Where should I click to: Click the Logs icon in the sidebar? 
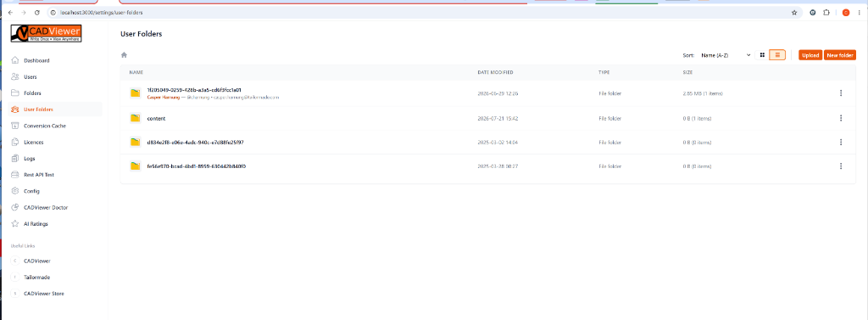click(15, 159)
